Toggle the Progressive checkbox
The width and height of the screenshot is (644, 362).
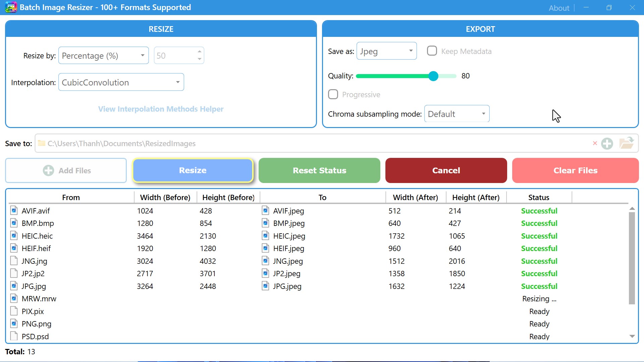(x=333, y=95)
